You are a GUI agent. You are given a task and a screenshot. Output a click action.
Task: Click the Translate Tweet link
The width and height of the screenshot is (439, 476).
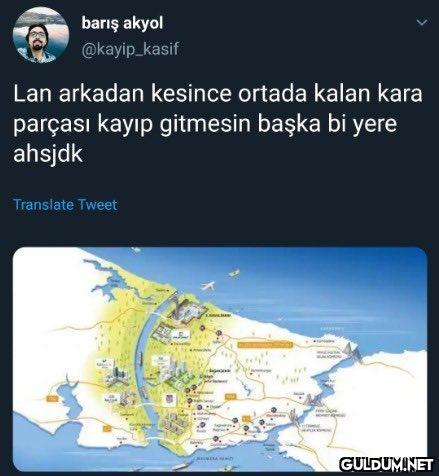point(65,204)
